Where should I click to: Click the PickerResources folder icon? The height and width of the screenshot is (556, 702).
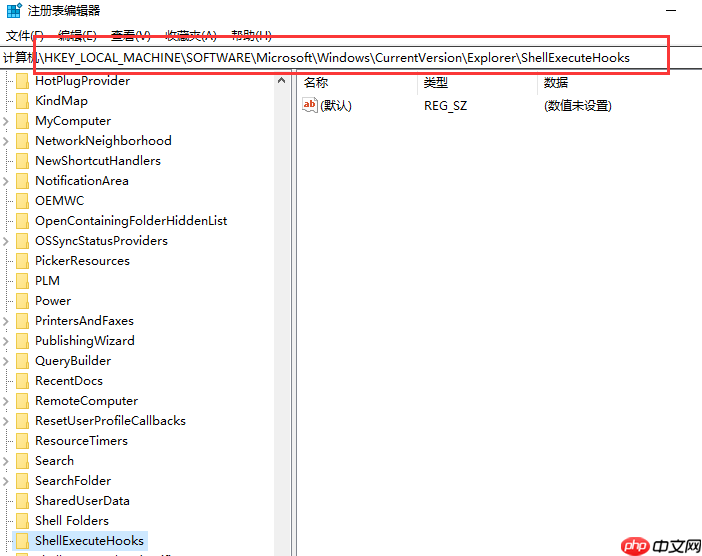tap(22, 261)
